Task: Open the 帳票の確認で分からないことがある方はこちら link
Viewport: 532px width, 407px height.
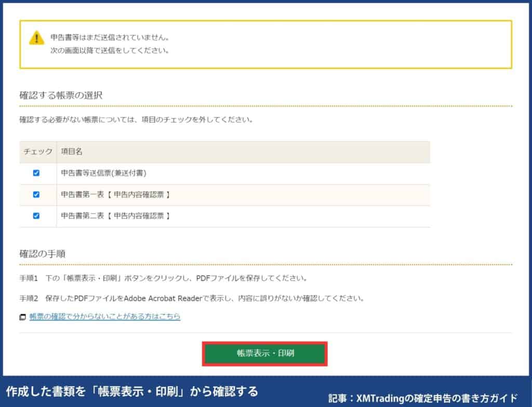Action: tap(105, 317)
